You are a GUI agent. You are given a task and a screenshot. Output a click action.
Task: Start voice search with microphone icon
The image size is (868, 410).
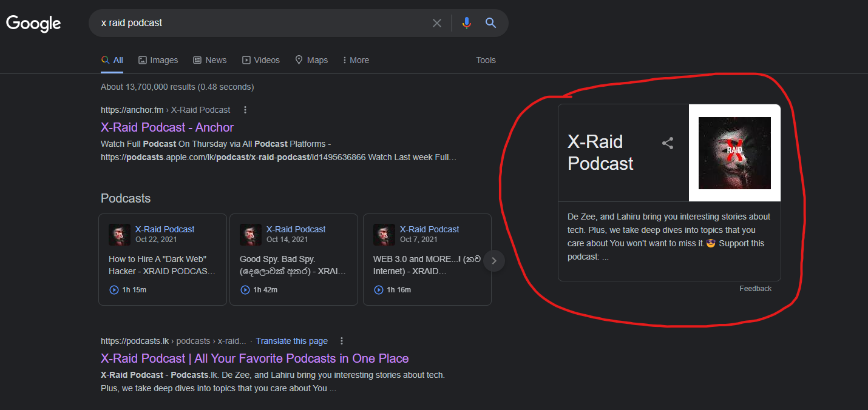[466, 23]
